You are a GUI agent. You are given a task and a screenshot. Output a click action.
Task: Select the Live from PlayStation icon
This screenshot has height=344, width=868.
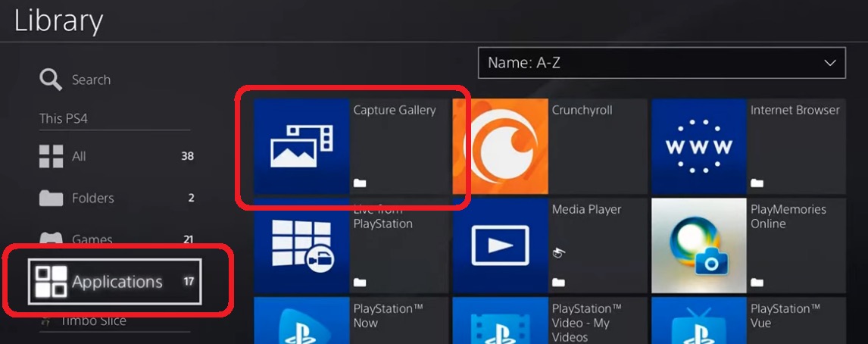point(301,245)
